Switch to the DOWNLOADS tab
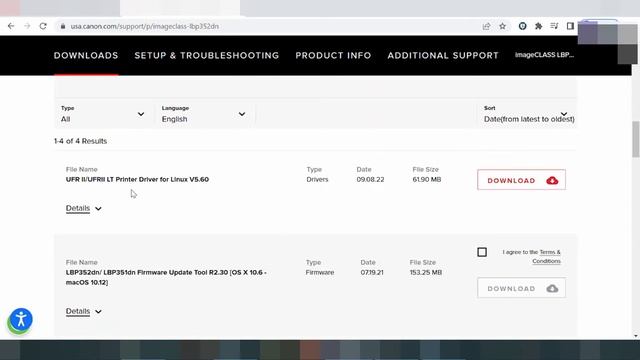The height and width of the screenshot is (360, 640). 86,56
